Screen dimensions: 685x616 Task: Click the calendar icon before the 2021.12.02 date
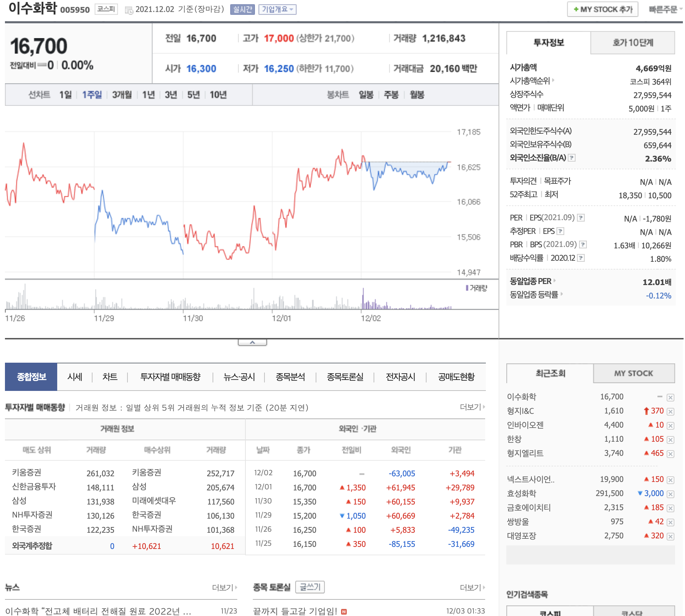(129, 10)
